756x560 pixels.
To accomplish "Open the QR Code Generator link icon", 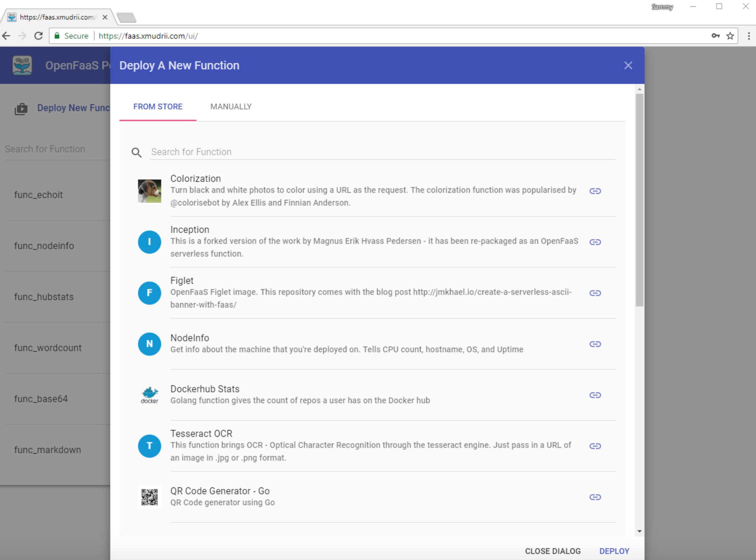I will coord(595,497).
